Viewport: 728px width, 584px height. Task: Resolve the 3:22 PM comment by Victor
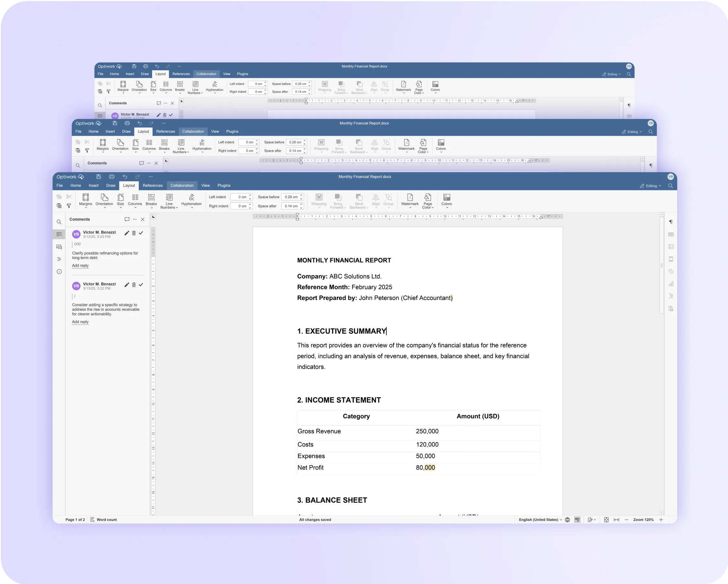click(141, 285)
